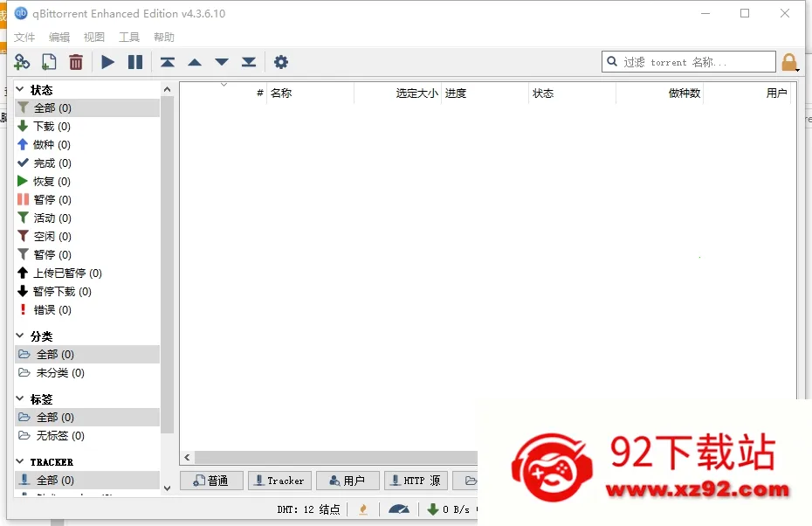Click the firewall flame status icon
Viewport: 812px width, 526px height.
pos(363,509)
